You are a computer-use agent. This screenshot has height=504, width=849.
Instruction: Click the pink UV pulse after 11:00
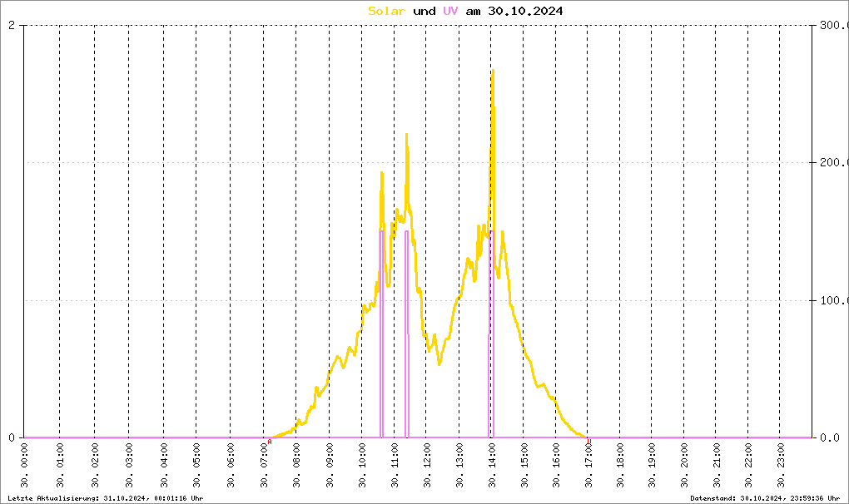tap(407, 334)
